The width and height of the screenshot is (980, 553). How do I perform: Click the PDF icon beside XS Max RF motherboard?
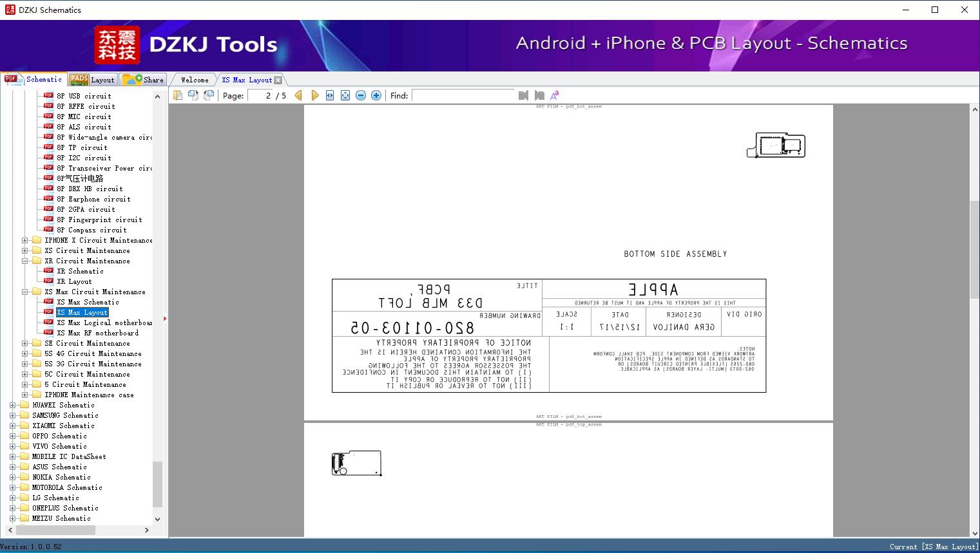48,333
